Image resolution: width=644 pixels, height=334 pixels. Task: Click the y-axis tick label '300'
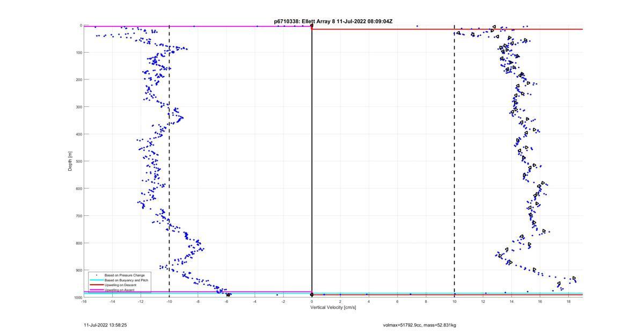click(78, 107)
